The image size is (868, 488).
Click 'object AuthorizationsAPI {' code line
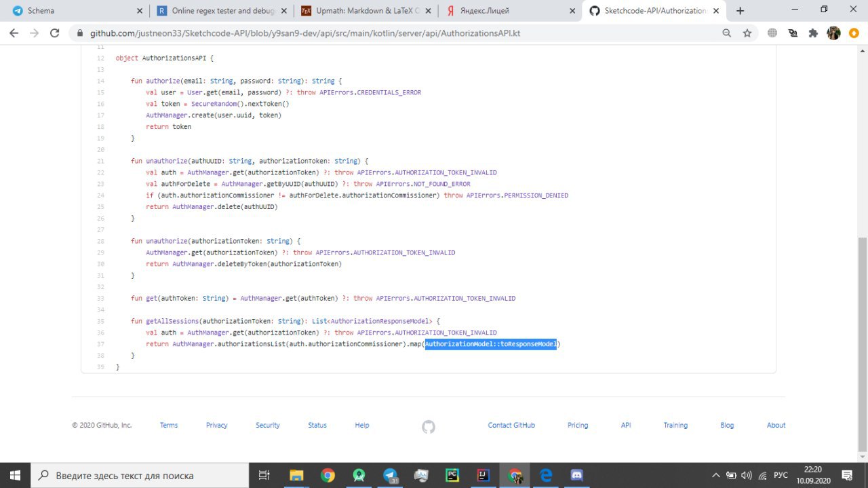click(x=165, y=58)
